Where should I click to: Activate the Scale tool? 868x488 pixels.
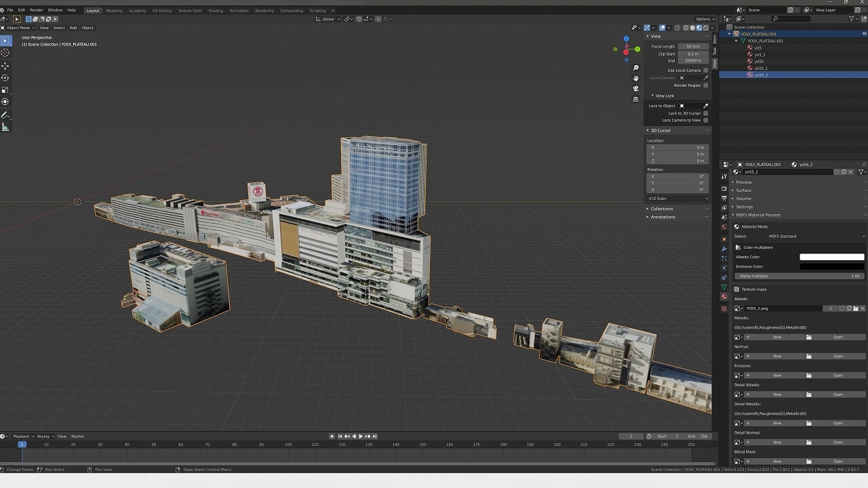(x=5, y=90)
